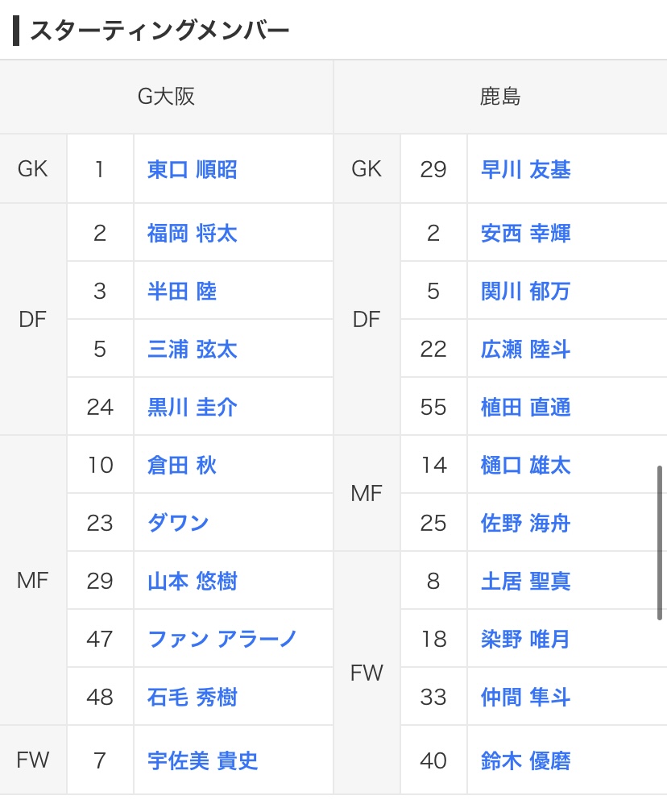This screenshot has height=812, width=667.
Task: Click the vertical scrollbar thumb
Action: pos(661,542)
